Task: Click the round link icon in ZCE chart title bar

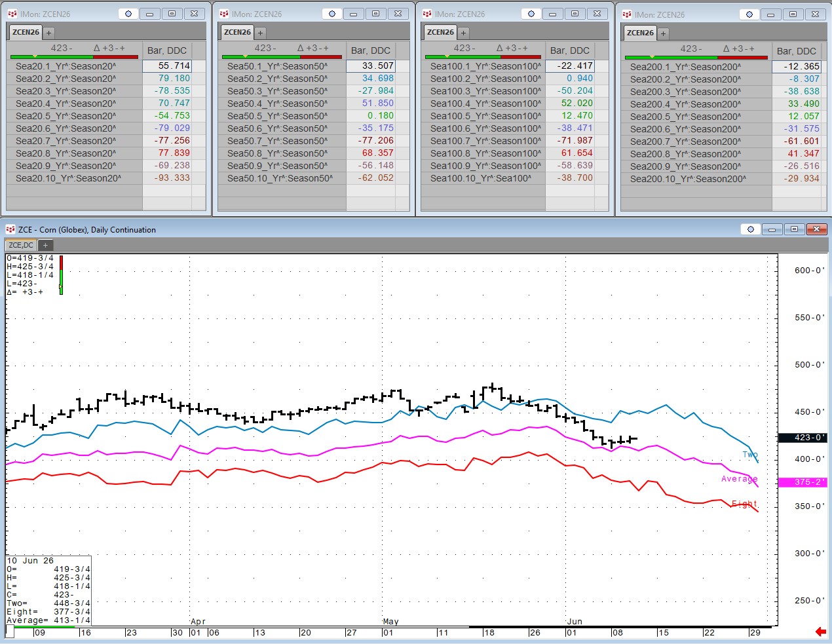Action: coord(751,229)
